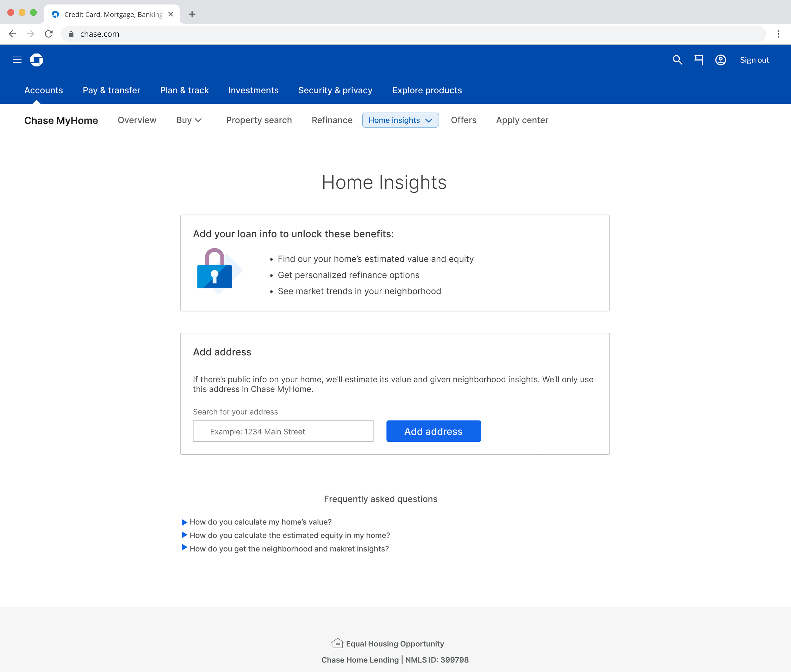The width and height of the screenshot is (791, 672).
Task: Select the Credit Card, Mortgage, Banking browser tab
Action: pyautogui.click(x=112, y=14)
